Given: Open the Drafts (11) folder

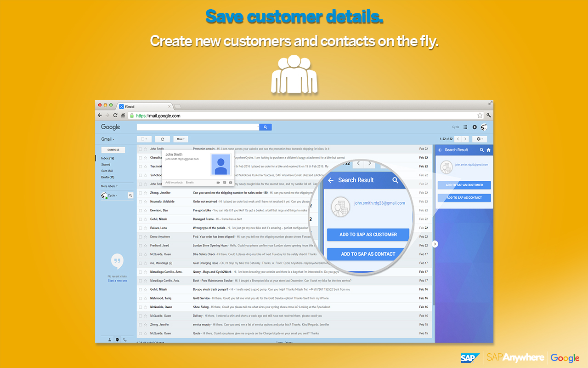Looking at the screenshot, I should [x=107, y=177].
